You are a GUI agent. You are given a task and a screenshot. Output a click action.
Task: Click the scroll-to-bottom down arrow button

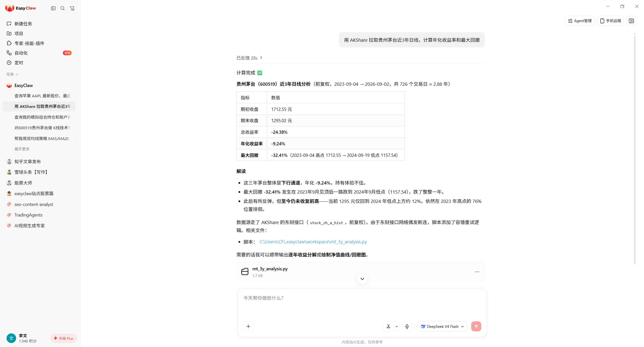(x=362, y=279)
